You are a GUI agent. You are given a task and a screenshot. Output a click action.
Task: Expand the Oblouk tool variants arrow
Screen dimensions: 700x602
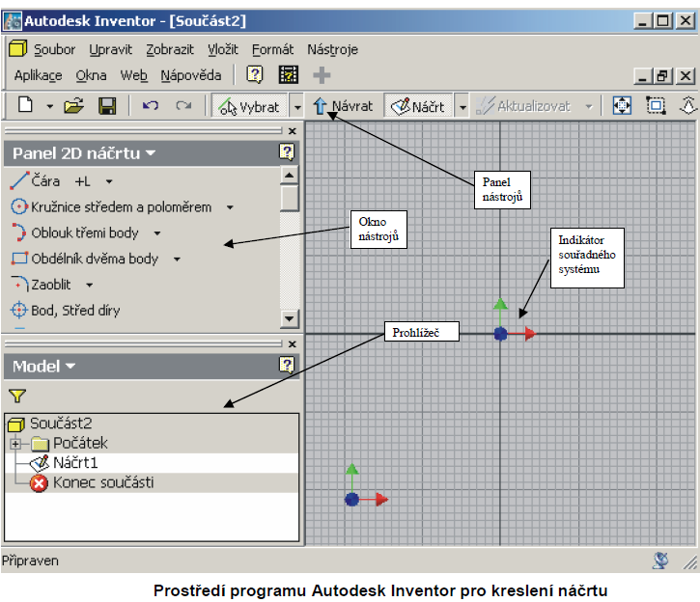point(157,233)
